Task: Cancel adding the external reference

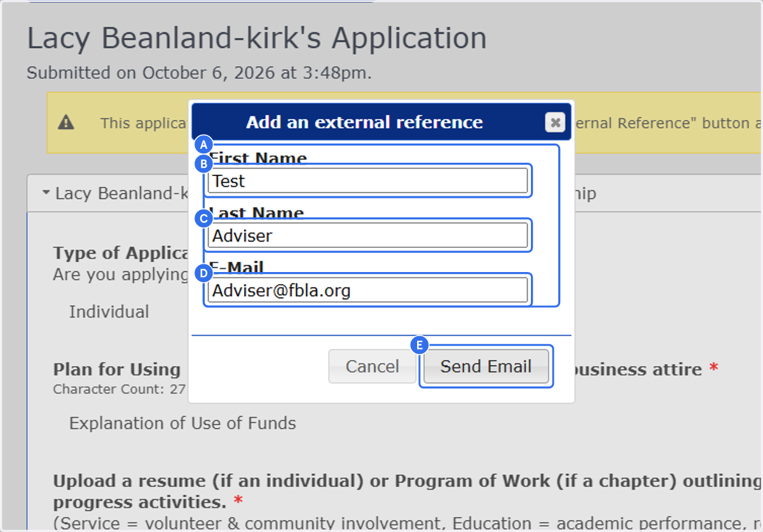Action: (x=372, y=366)
